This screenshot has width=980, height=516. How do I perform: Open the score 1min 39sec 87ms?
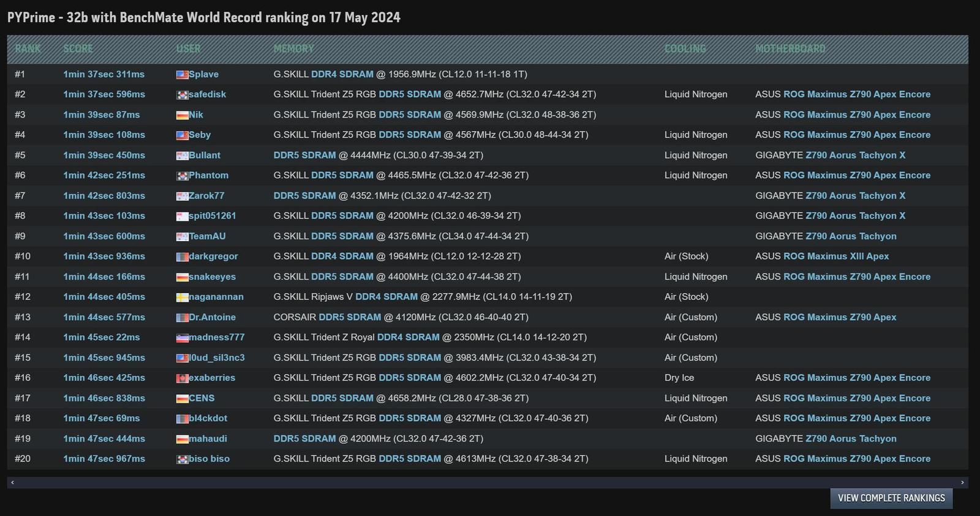click(102, 114)
